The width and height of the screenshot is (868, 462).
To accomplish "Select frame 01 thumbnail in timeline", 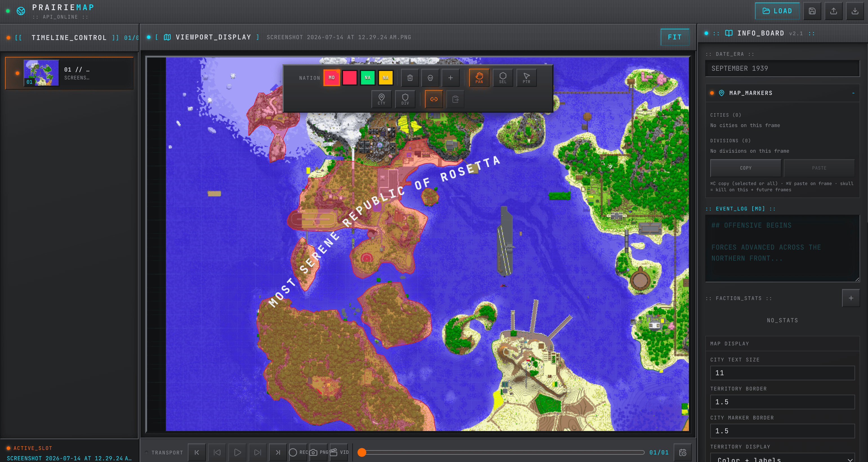I will click(41, 73).
